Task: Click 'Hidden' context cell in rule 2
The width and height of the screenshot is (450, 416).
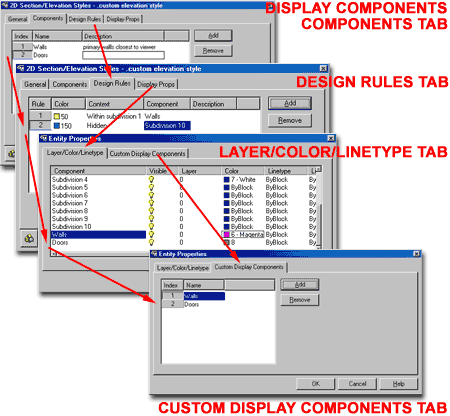Action: pos(97,126)
